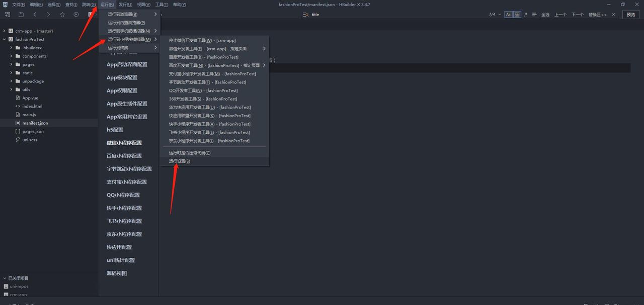
Task: Toggle 运行时是否压缩代码(C) option
Action: coord(214,153)
